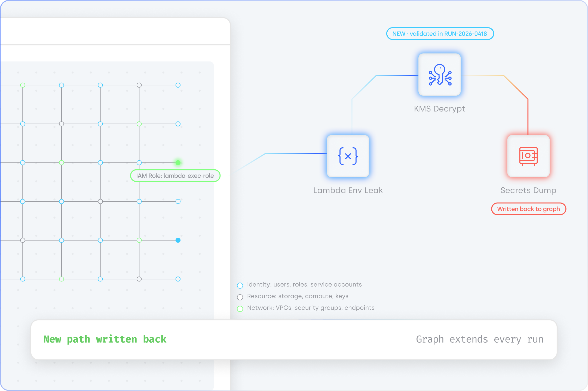Image resolution: width=588 pixels, height=391 pixels.
Task: Click the Written back to graph badge
Action: 528,209
